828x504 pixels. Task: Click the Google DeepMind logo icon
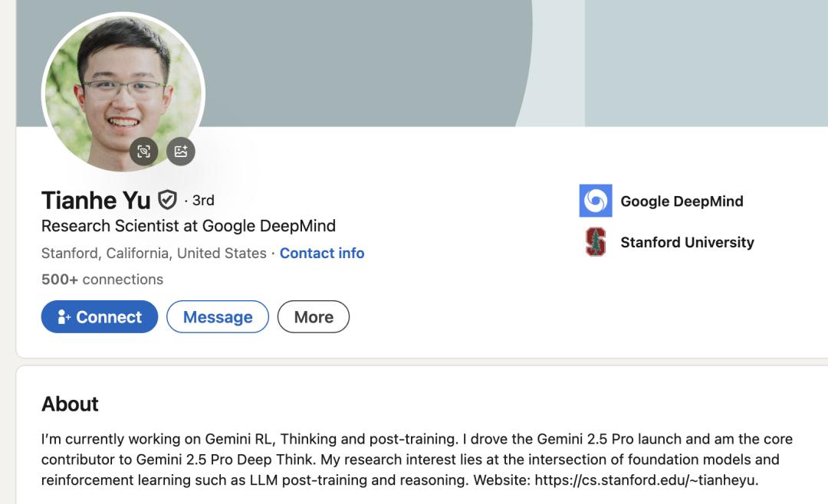[x=596, y=201]
